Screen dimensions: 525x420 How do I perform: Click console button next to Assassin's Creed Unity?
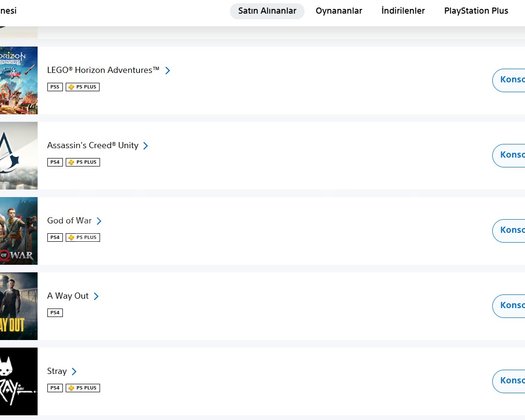click(509, 155)
